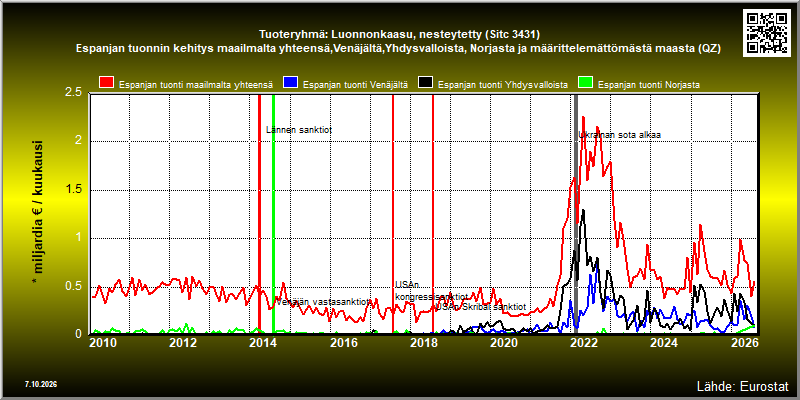Click the 'USAn kongressisanktiot' annotation
Viewport: 800px width, 400px height.
431,291
